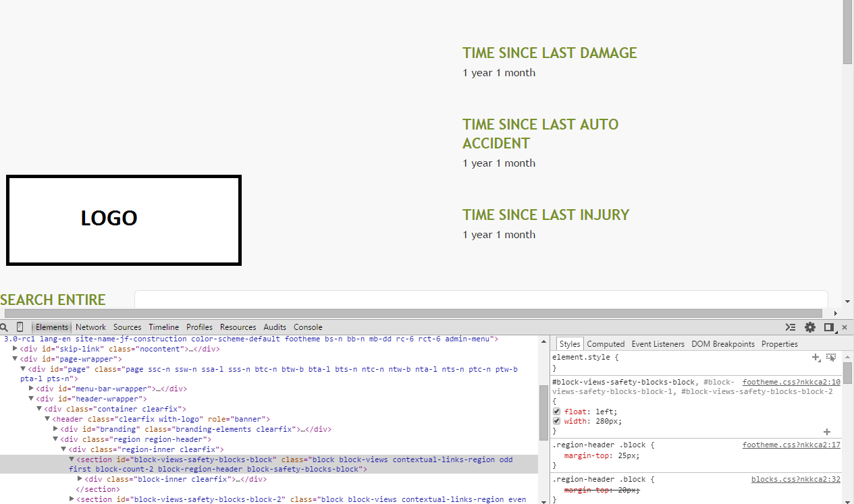Viewport: 854px width, 504px height.
Task: Open blocks.css?nkkca2:32 source link
Action: [795, 480]
